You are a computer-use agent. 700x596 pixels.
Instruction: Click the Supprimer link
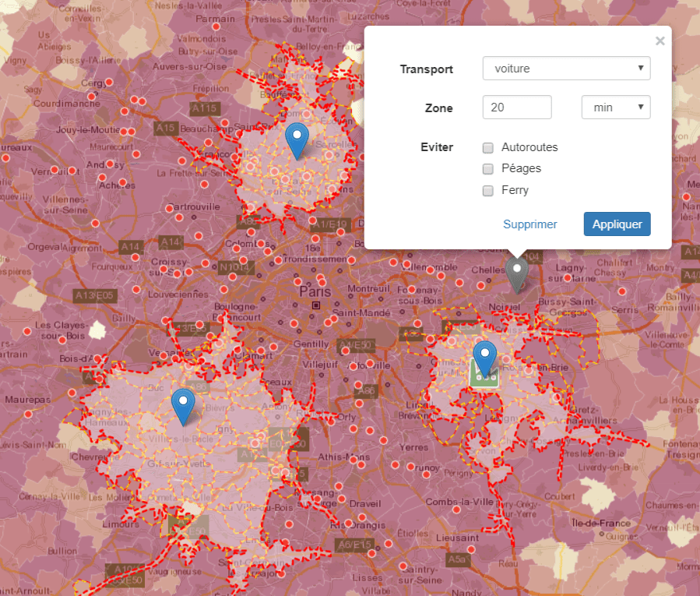click(x=530, y=224)
